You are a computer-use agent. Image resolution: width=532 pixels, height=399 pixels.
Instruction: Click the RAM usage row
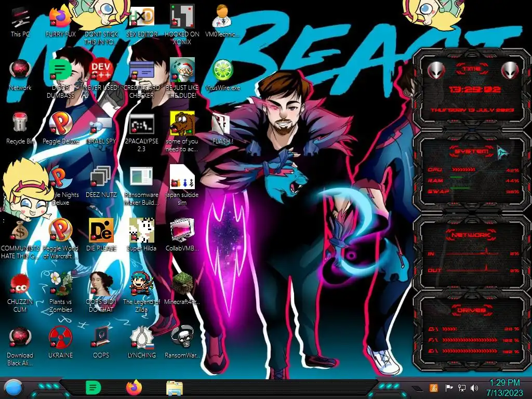[474, 180]
